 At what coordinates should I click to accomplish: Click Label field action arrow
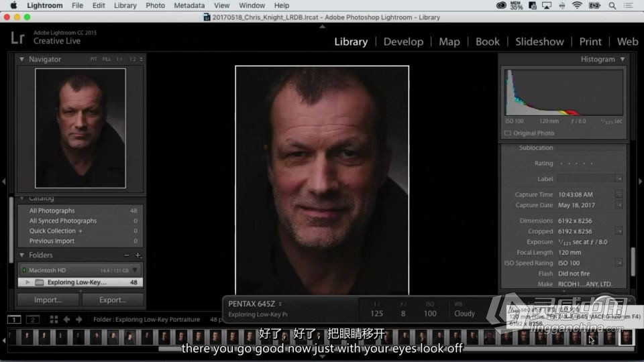(619, 179)
